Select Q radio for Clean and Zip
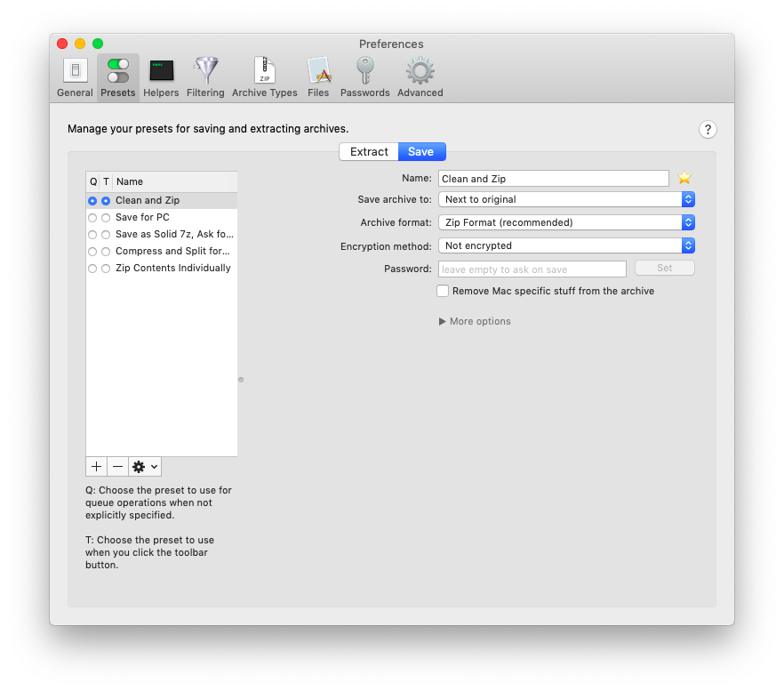The width and height of the screenshot is (784, 691). coord(92,201)
